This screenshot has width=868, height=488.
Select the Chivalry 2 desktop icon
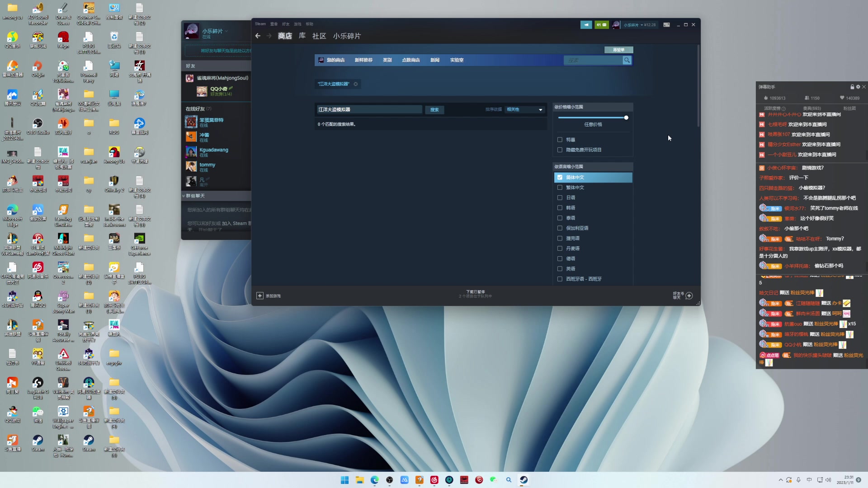pyautogui.click(x=114, y=184)
